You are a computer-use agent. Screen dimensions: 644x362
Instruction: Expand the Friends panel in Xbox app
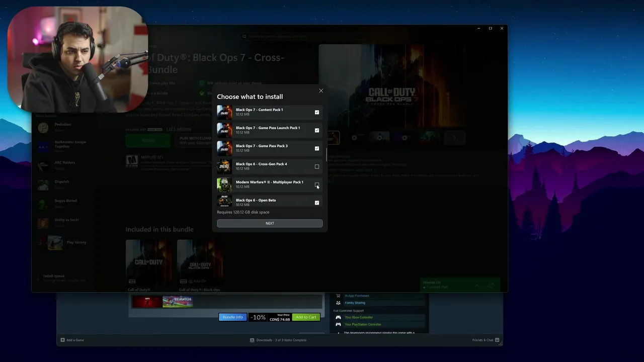(x=477, y=285)
